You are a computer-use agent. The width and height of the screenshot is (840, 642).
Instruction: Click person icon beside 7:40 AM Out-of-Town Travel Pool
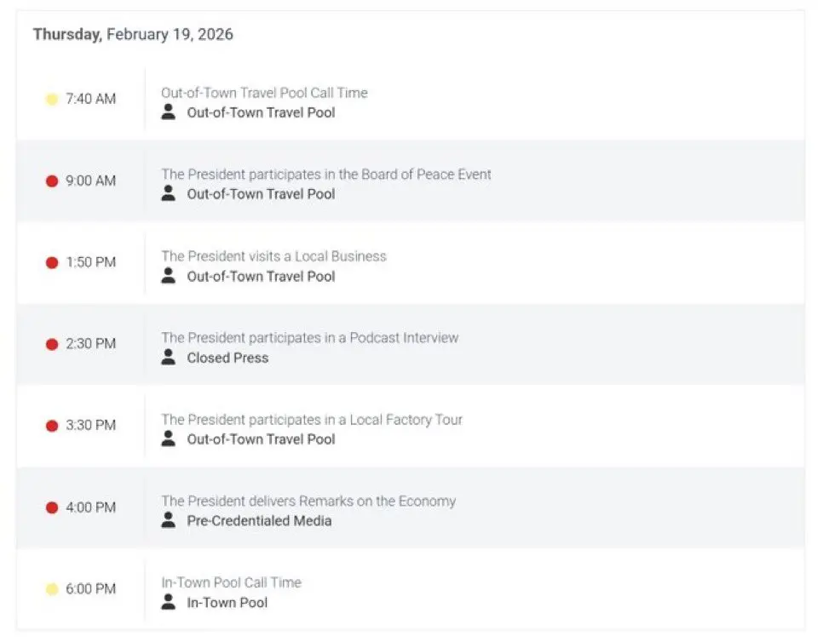coord(169,112)
